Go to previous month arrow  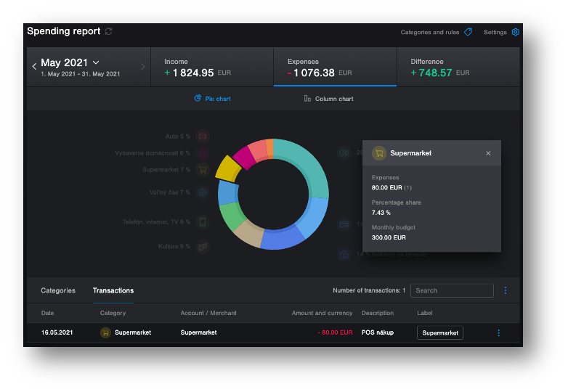34,67
